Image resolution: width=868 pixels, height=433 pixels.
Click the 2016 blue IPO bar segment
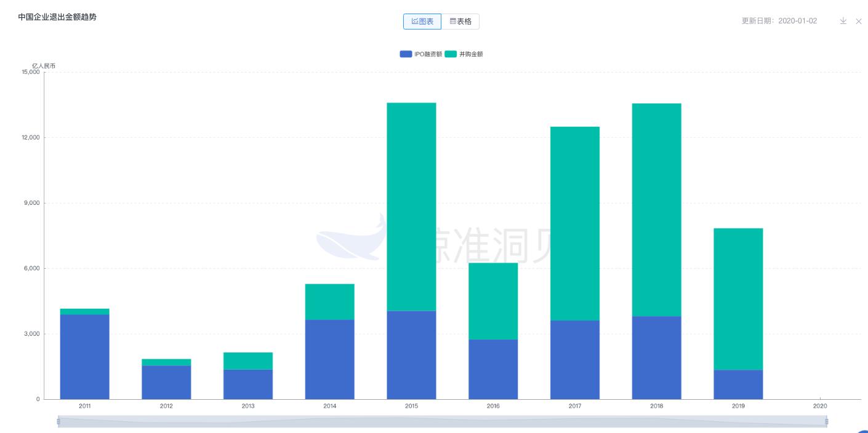[493, 369]
